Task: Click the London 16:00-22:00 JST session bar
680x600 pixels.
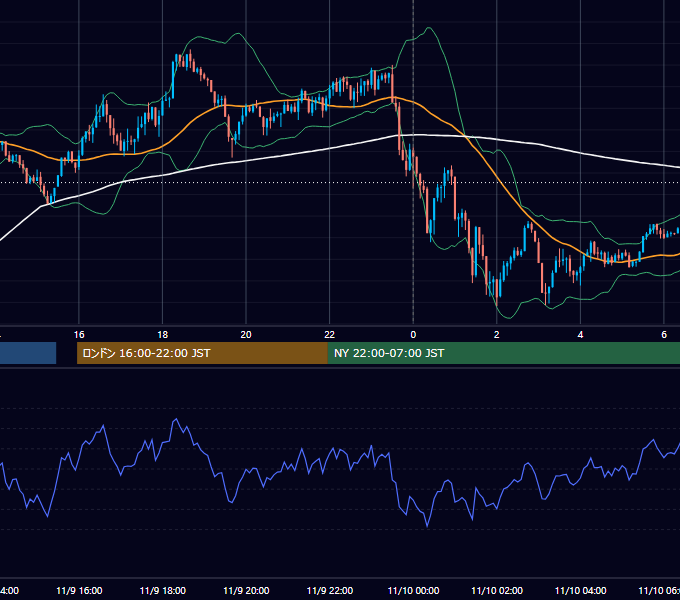Action: 202,353
